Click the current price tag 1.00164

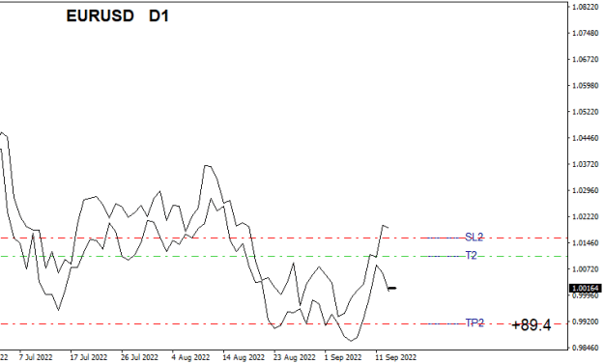click(585, 288)
